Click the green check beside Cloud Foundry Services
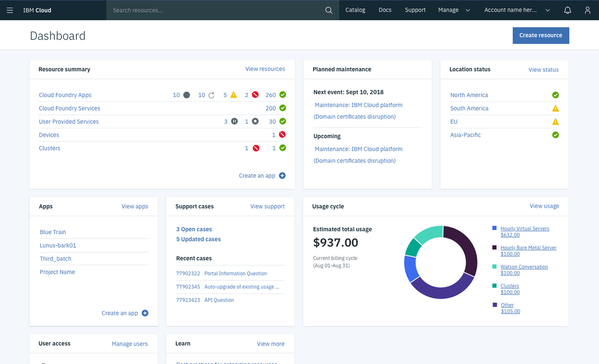 pos(282,108)
